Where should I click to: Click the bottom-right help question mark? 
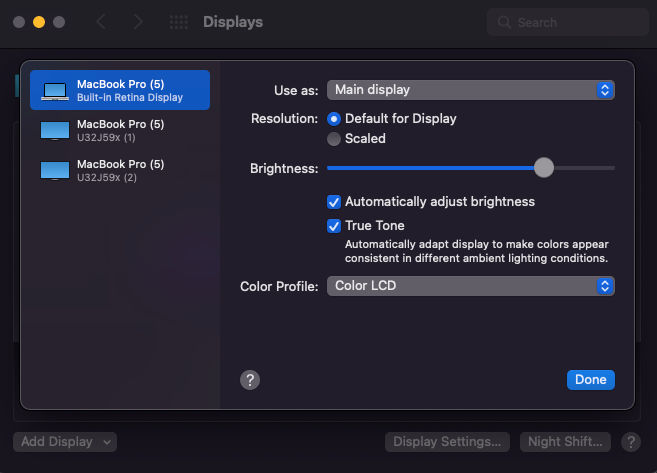631,442
